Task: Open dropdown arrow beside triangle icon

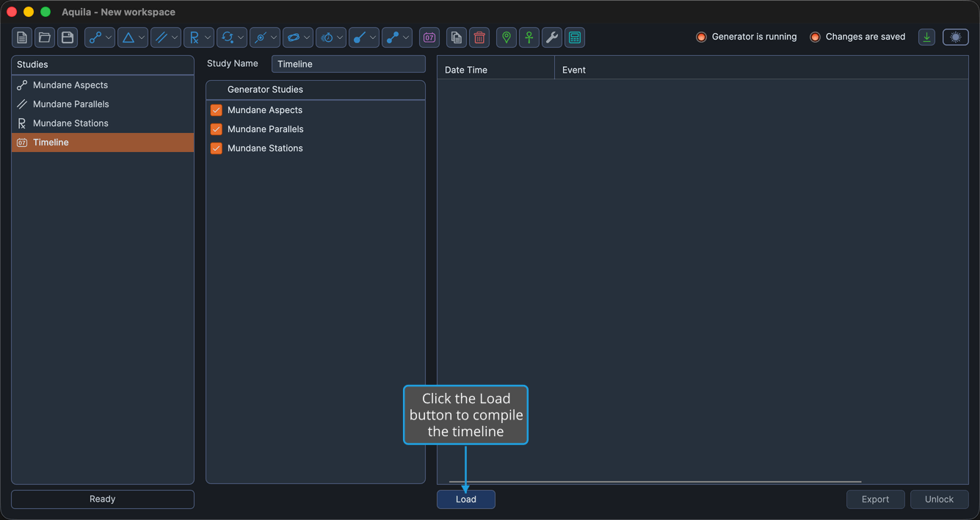Action: click(142, 37)
